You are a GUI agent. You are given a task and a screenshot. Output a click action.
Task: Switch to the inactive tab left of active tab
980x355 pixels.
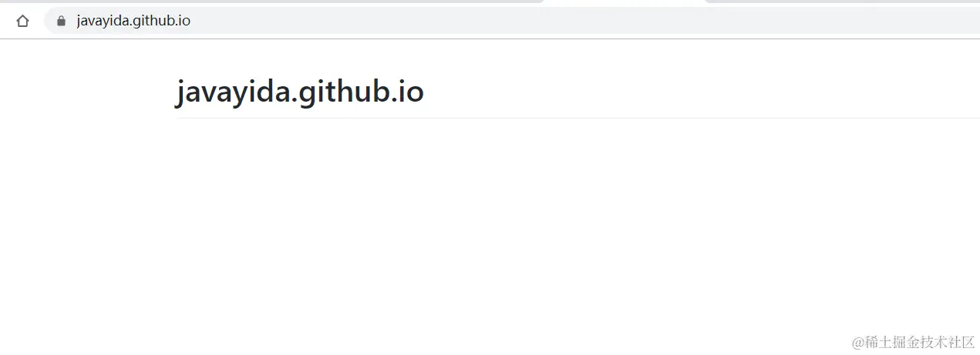270,2
